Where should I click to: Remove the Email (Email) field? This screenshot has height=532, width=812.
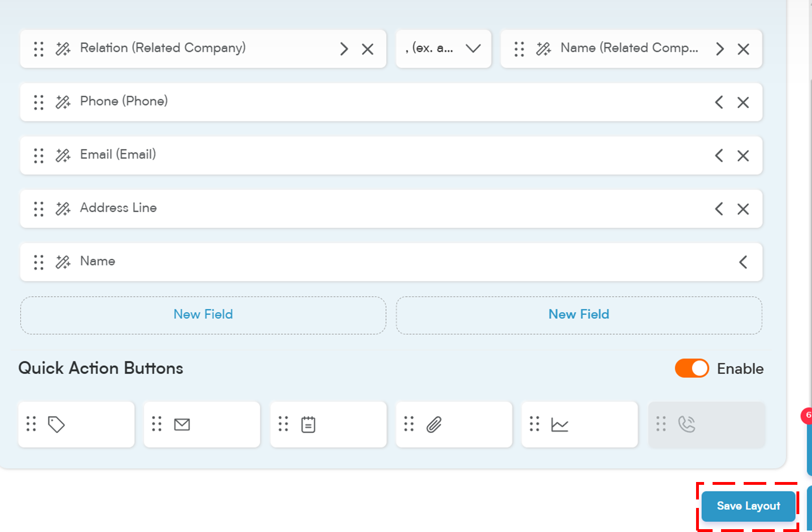[x=743, y=156]
